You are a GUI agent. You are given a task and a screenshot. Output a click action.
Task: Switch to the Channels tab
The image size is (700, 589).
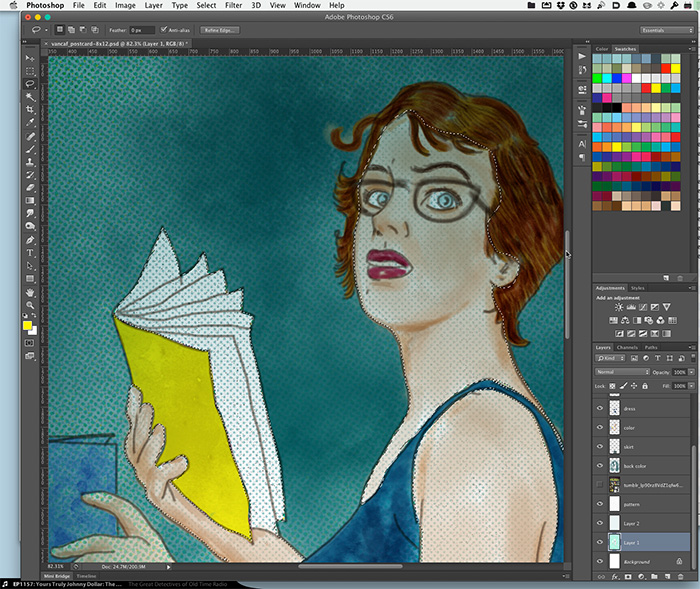pos(627,347)
